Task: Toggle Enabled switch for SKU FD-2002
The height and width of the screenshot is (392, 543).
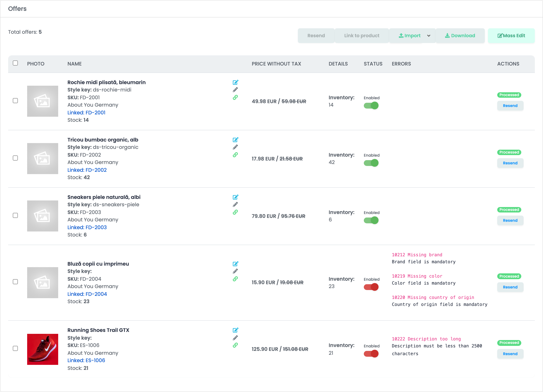Action: pos(371,163)
